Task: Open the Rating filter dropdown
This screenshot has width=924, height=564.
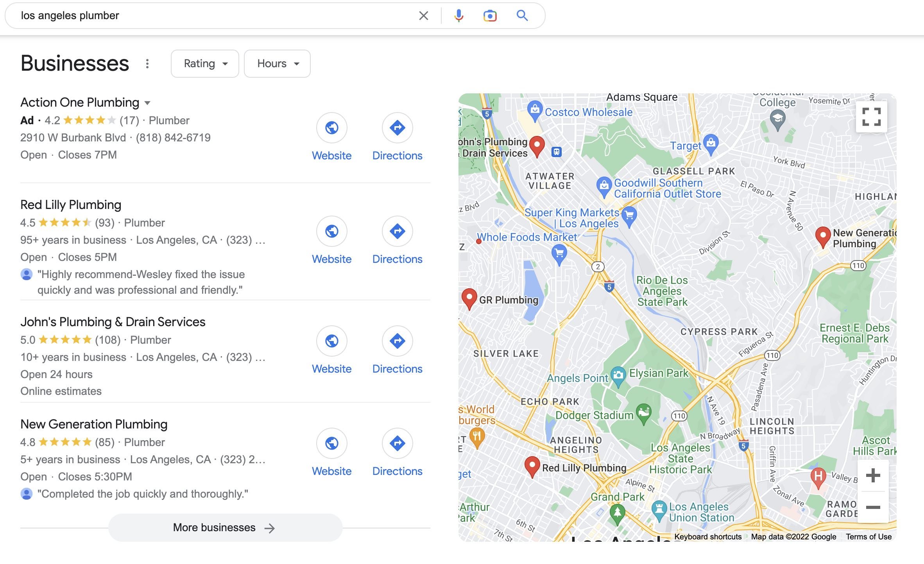Action: (x=205, y=64)
